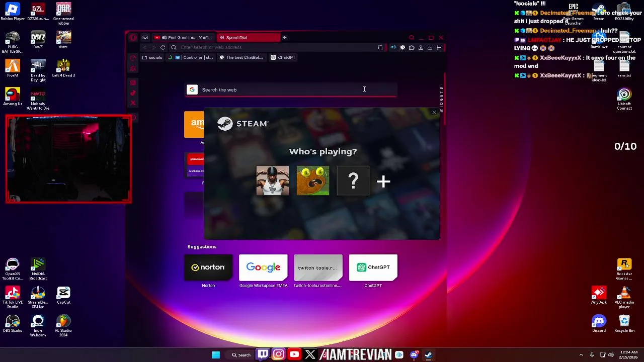This screenshot has width=644, height=362.
Task: Open skate. desktop icon
Action: [63, 40]
